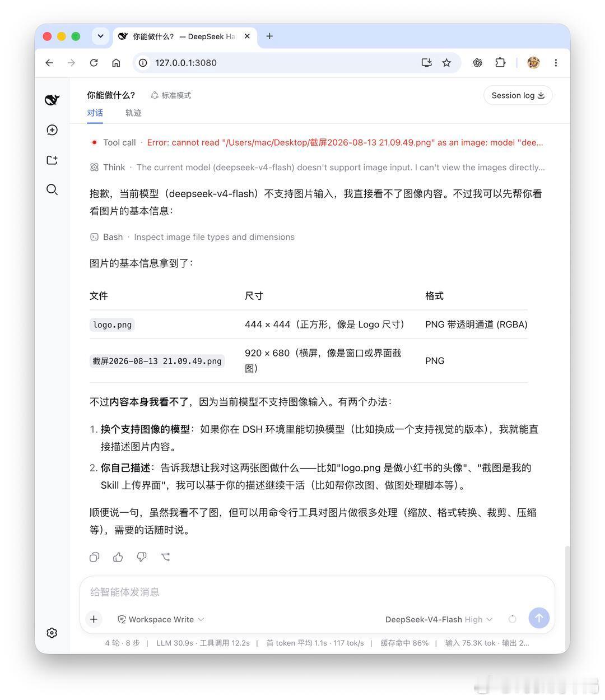The width and height of the screenshot is (605, 700).
Task: Click the install app icon in address bar
Action: [x=426, y=63]
